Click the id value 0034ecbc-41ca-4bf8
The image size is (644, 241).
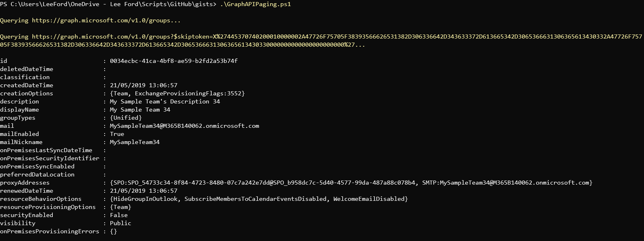click(x=174, y=61)
